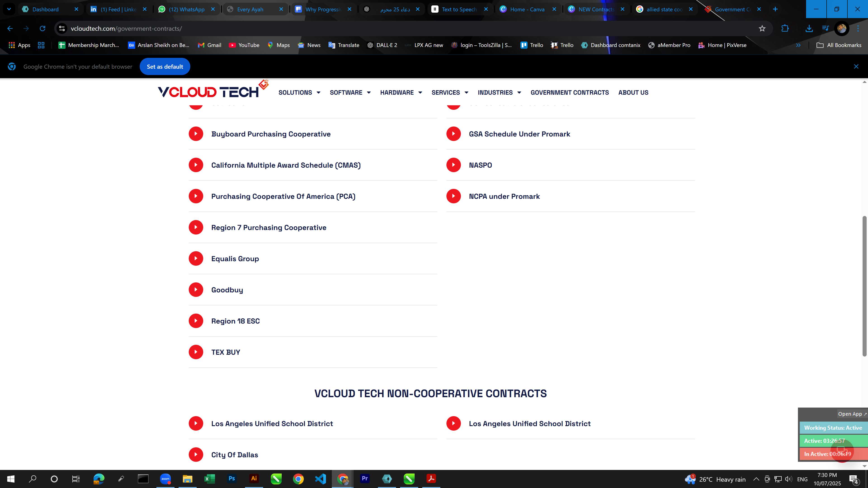Open File Explorer from the taskbar
Screen dimensions: 868x488
pyautogui.click(x=187, y=479)
